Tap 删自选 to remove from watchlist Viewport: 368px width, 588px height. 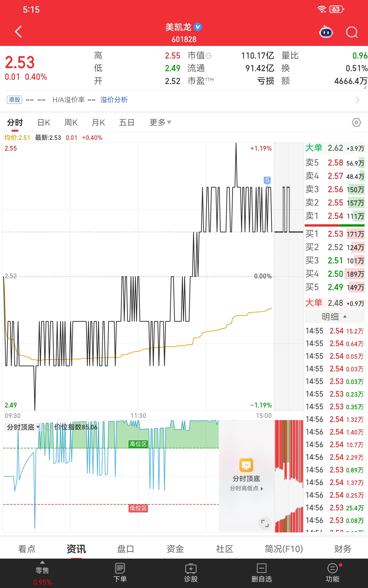262,572
